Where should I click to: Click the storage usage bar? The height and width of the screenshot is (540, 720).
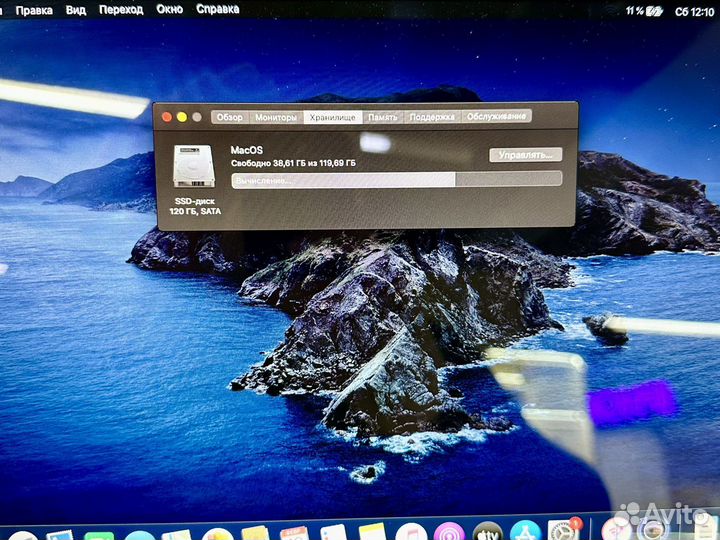pos(397,180)
